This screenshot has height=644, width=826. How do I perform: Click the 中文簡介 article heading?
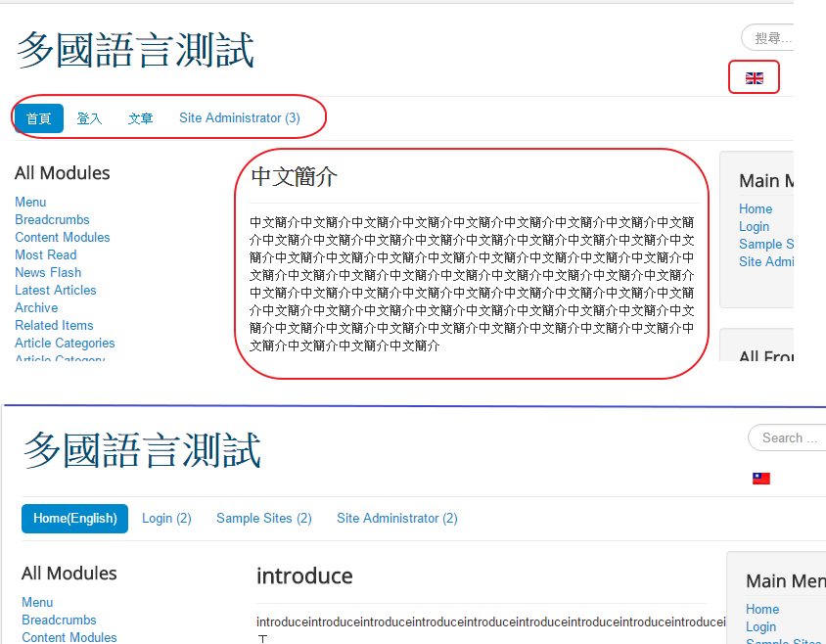coord(294,177)
